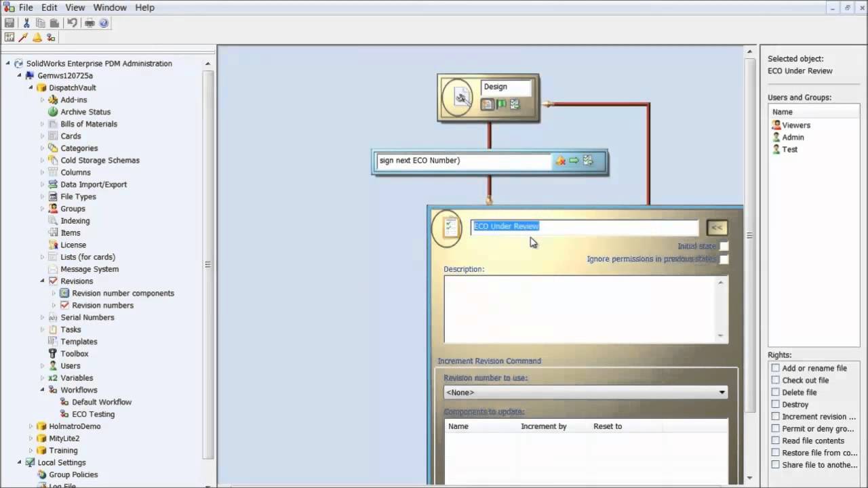Click the Design state name field

point(506,87)
